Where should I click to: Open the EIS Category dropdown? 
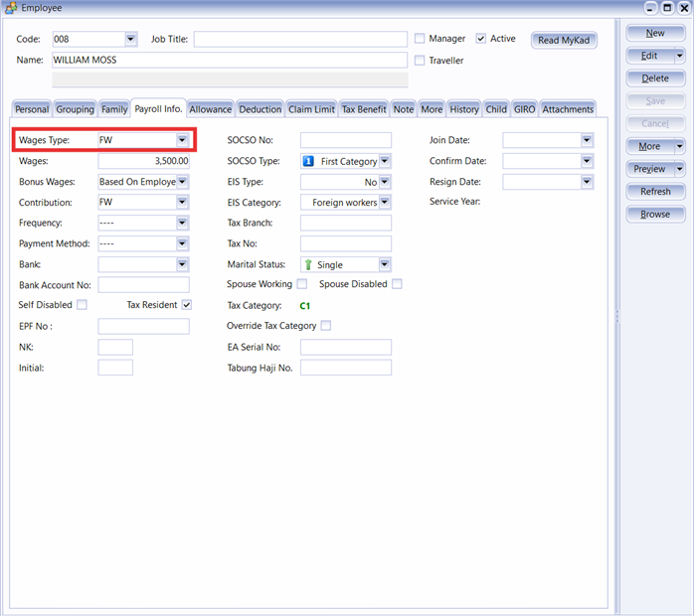tap(385, 203)
